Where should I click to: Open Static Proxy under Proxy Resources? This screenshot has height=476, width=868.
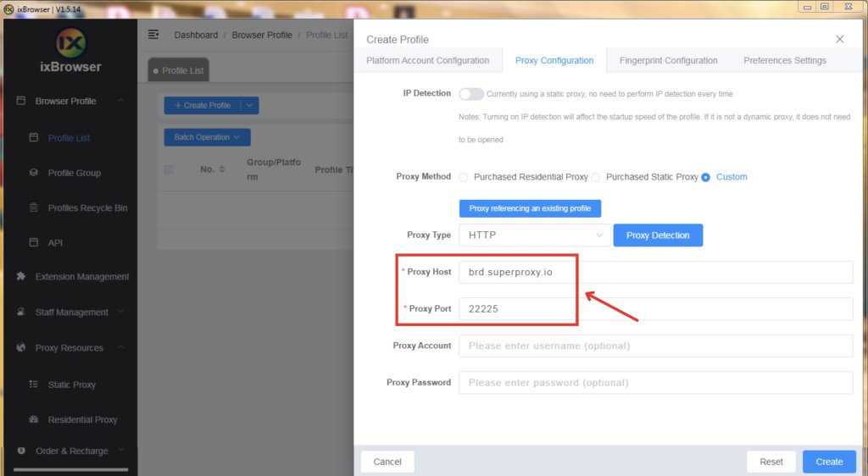click(71, 385)
